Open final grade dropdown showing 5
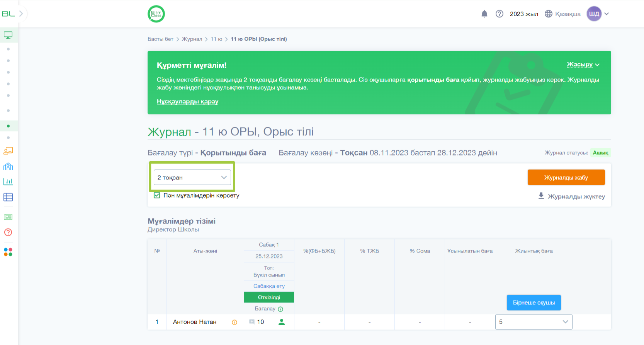 534,322
